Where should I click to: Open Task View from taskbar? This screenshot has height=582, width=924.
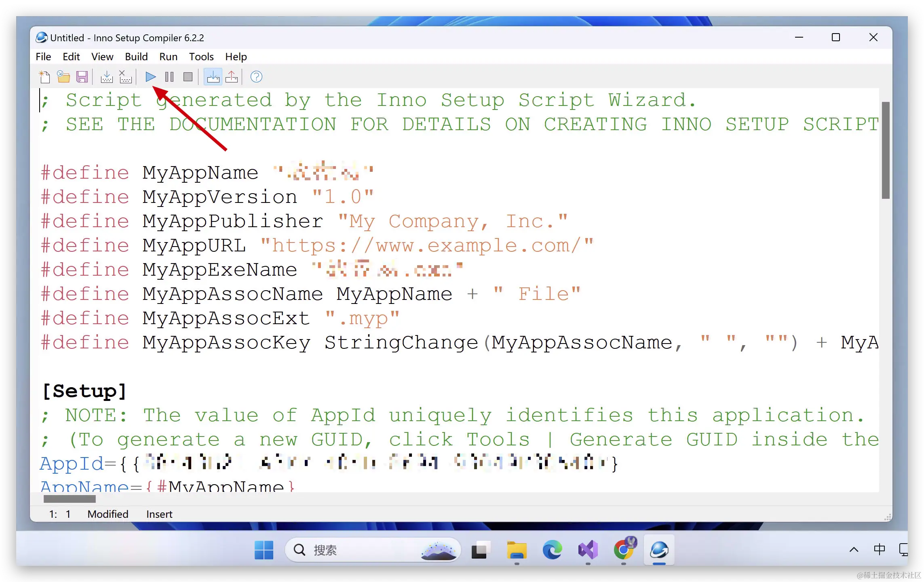pyautogui.click(x=481, y=550)
